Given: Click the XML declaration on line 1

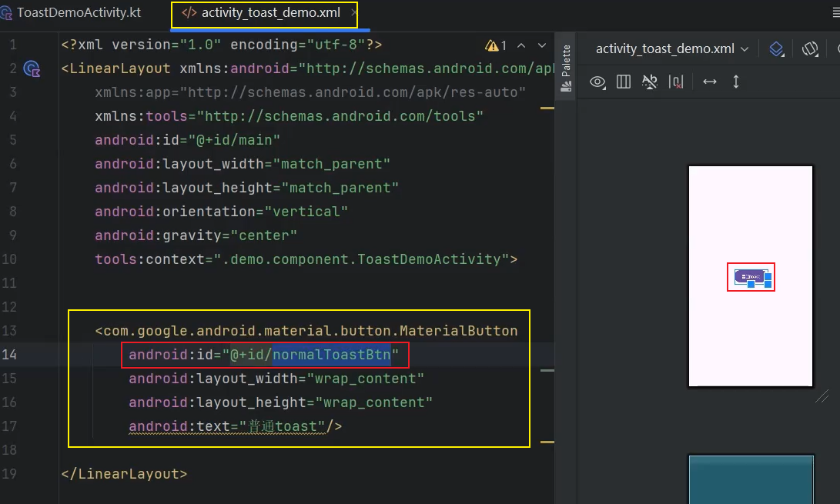Looking at the screenshot, I should 221,45.
